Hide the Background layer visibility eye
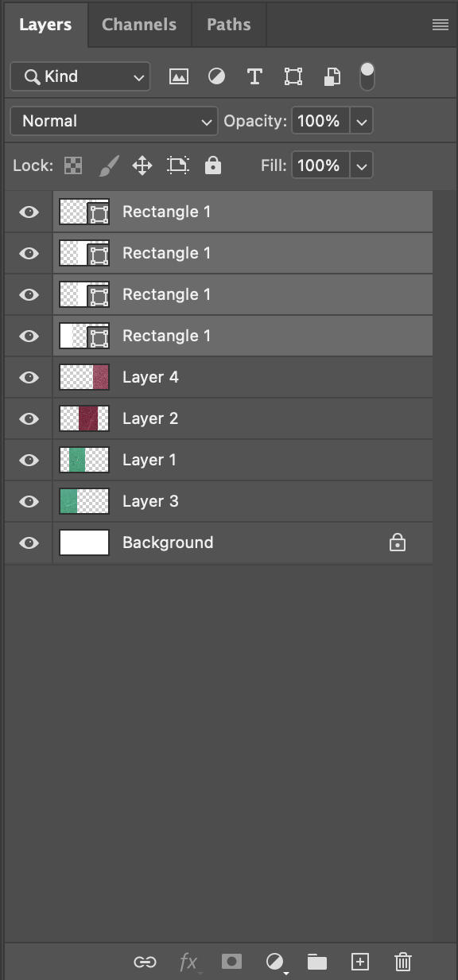Screen dimensions: 458x980 coord(29,542)
